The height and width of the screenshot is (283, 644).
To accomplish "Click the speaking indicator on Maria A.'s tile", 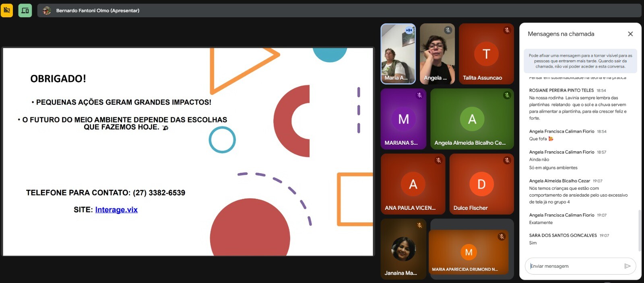I will [x=409, y=30].
